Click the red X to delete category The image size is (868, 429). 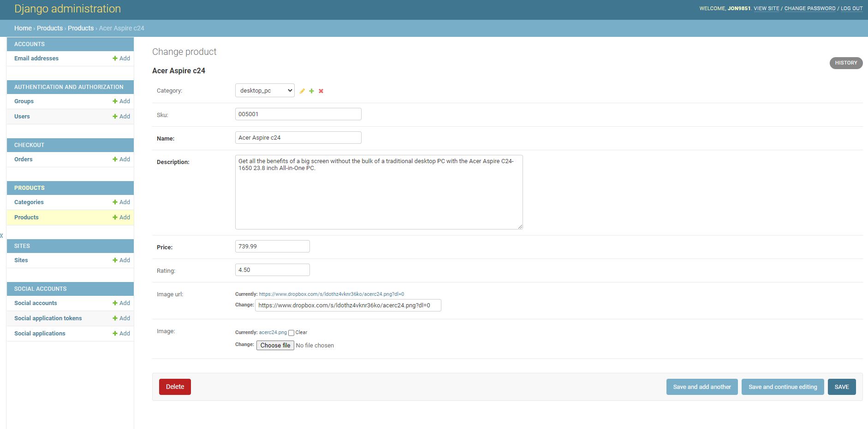[x=321, y=91]
